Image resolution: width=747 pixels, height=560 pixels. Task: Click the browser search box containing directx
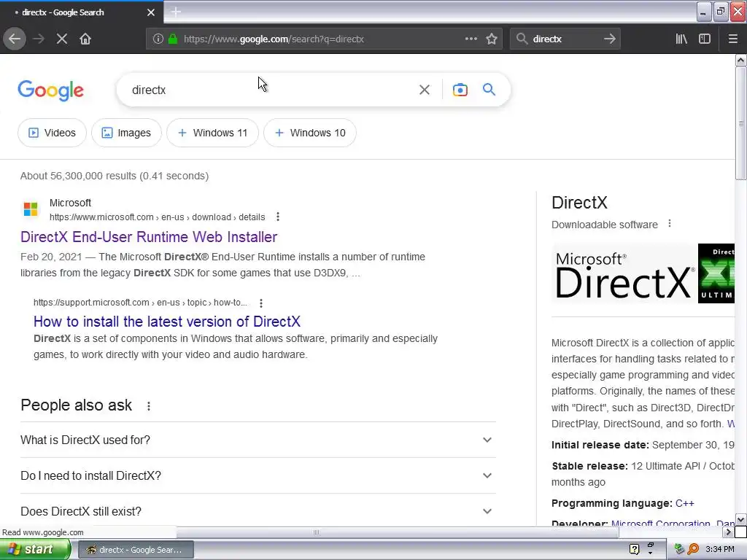(x=565, y=39)
